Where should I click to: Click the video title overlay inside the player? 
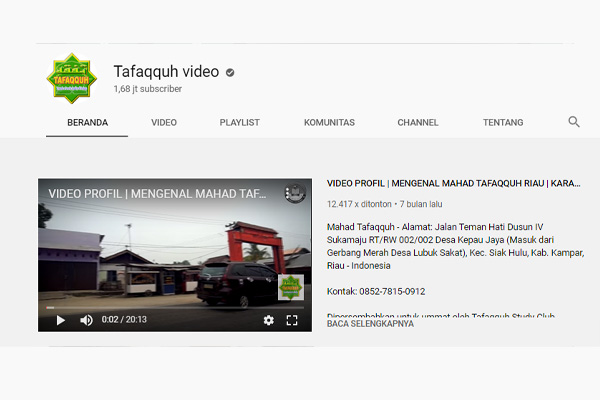[x=157, y=194]
